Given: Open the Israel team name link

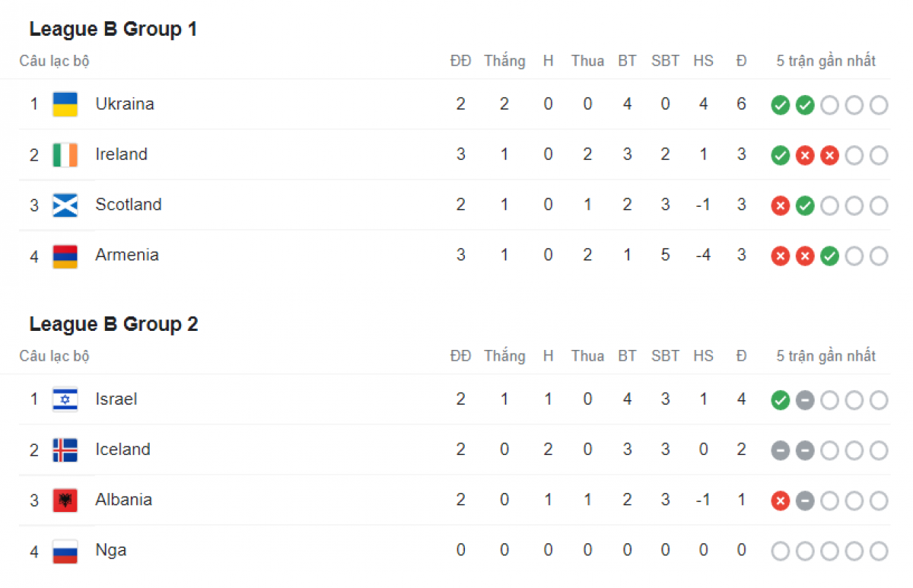Looking at the screenshot, I should pos(116,399).
